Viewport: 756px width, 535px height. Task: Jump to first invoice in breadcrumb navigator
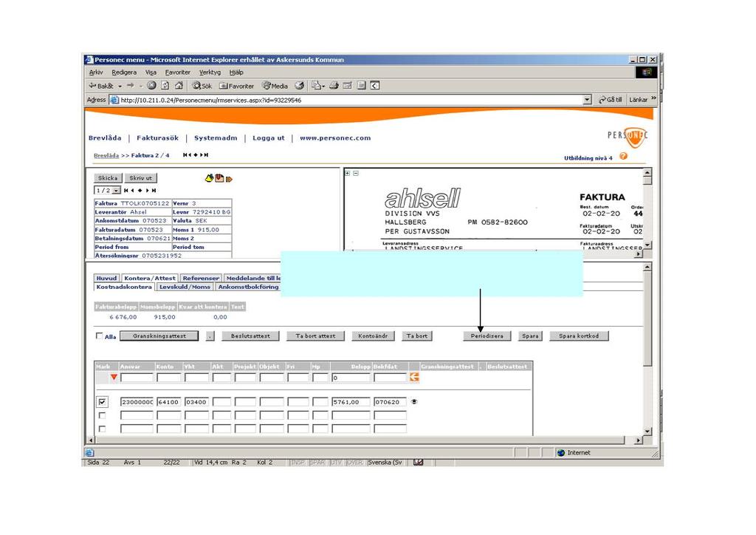(x=185, y=155)
